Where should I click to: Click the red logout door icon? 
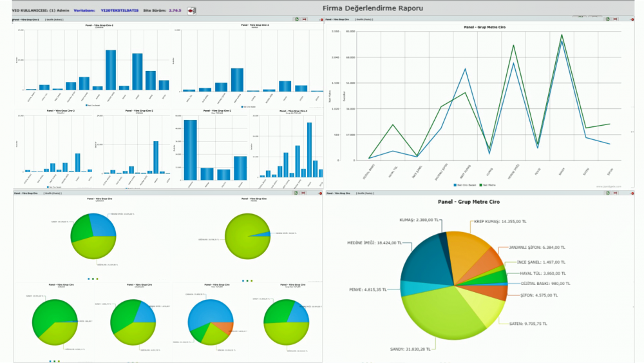click(x=191, y=11)
